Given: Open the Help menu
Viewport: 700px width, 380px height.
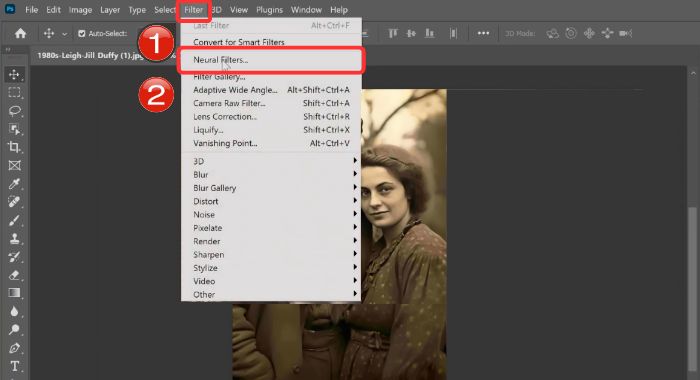Looking at the screenshot, I should click(x=339, y=10).
